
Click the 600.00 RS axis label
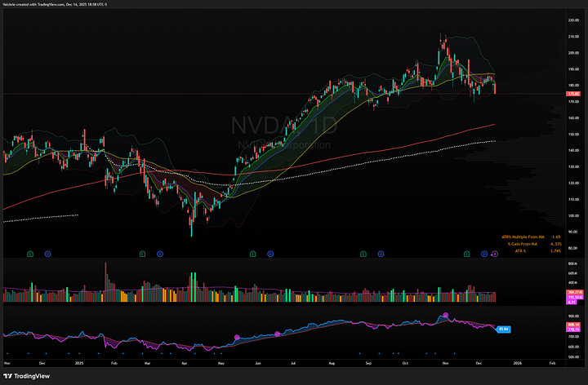click(573, 347)
